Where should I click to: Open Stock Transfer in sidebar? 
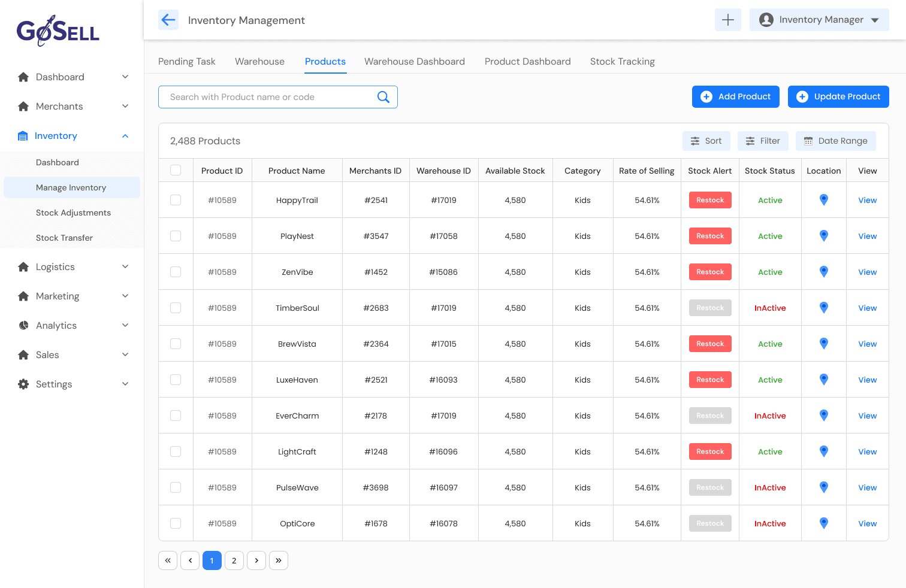[x=64, y=238]
